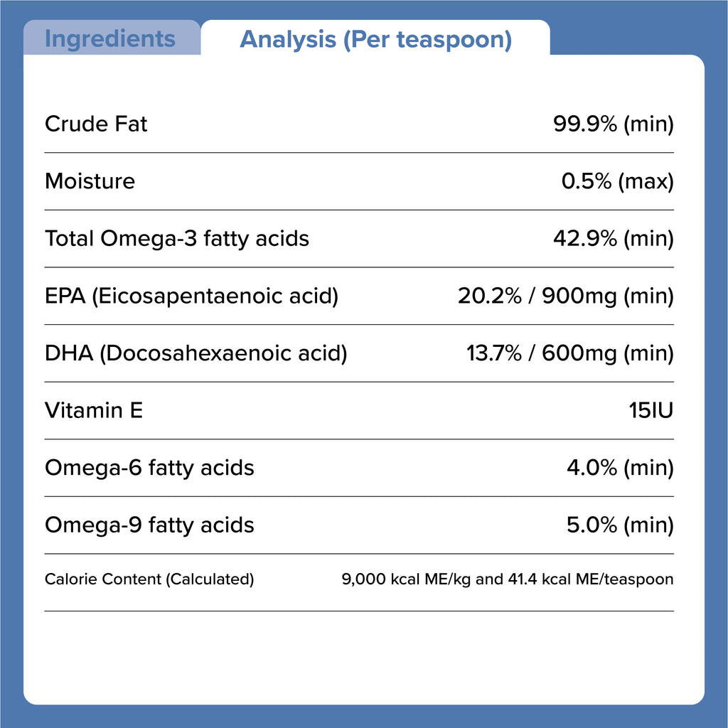Select the Omega-9 fatty acids label
This screenshot has height=728, width=728.
pos(149,525)
